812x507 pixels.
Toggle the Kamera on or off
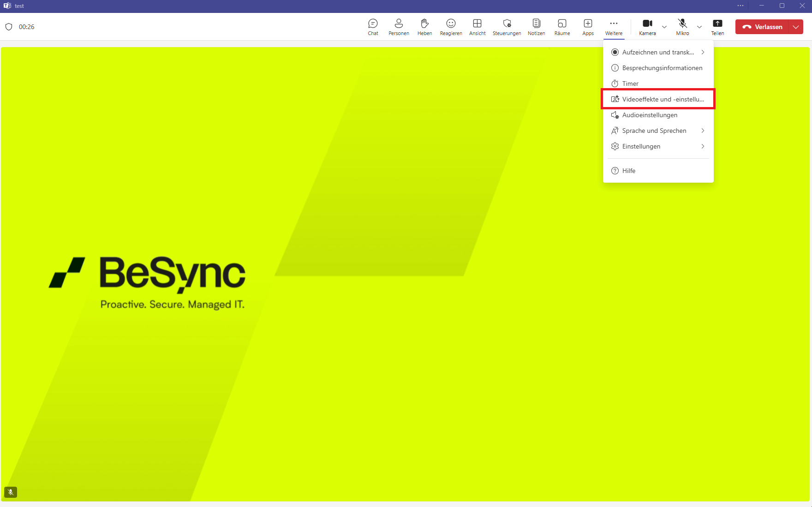[647, 27]
